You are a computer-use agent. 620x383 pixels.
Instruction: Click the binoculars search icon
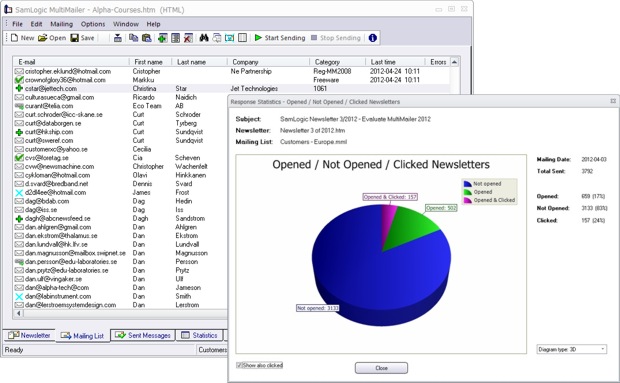click(204, 38)
